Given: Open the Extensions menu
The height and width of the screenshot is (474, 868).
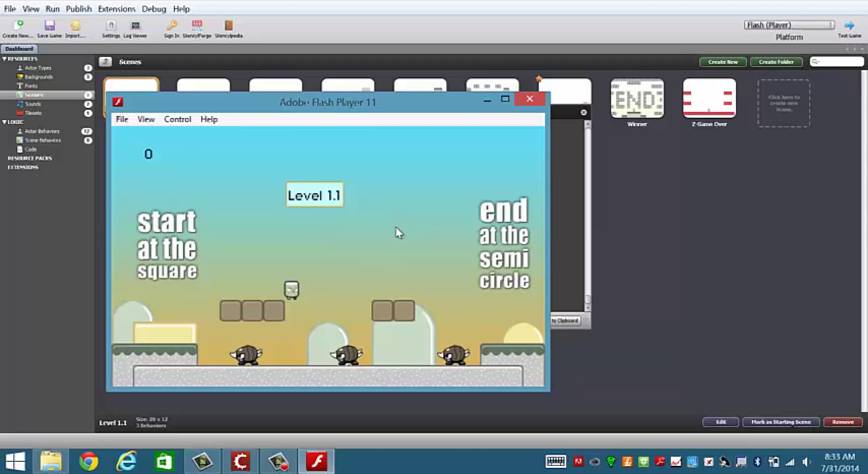Looking at the screenshot, I should [x=116, y=9].
